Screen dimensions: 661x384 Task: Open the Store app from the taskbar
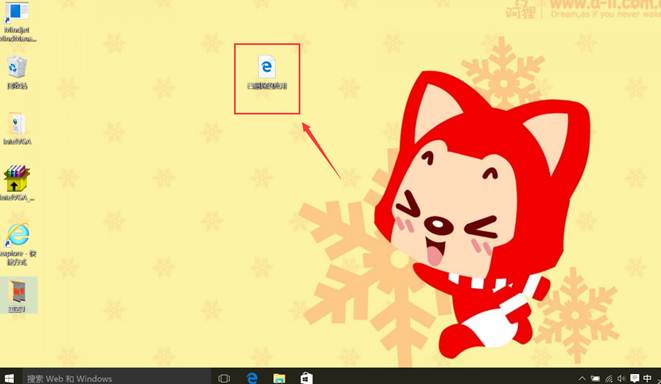306,378
